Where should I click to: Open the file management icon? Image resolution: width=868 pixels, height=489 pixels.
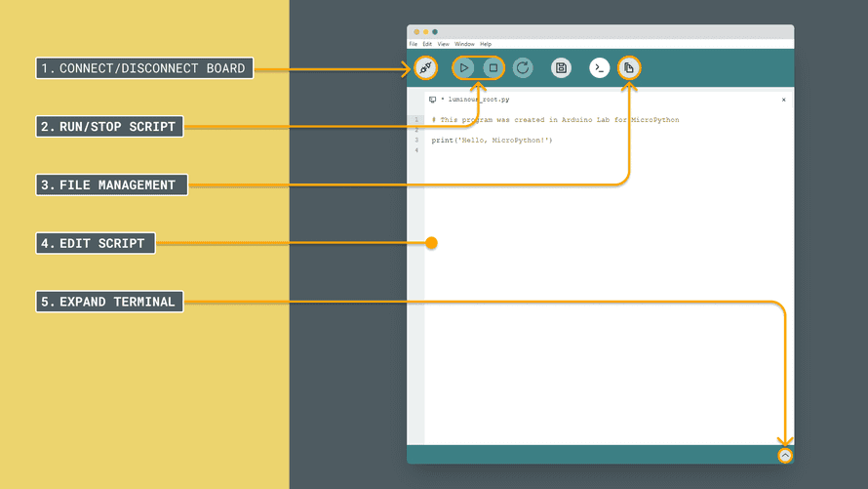coord(629,68)
